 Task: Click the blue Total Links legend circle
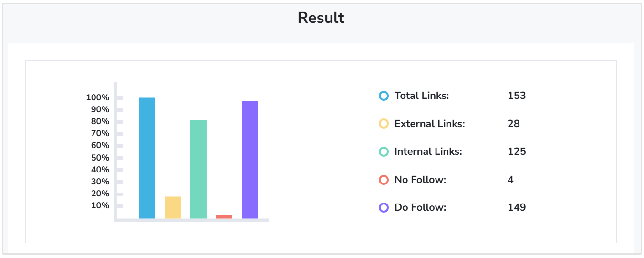384,96
